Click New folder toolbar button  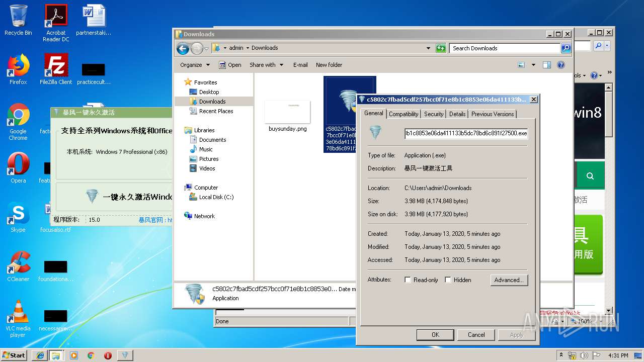point(329,65)
